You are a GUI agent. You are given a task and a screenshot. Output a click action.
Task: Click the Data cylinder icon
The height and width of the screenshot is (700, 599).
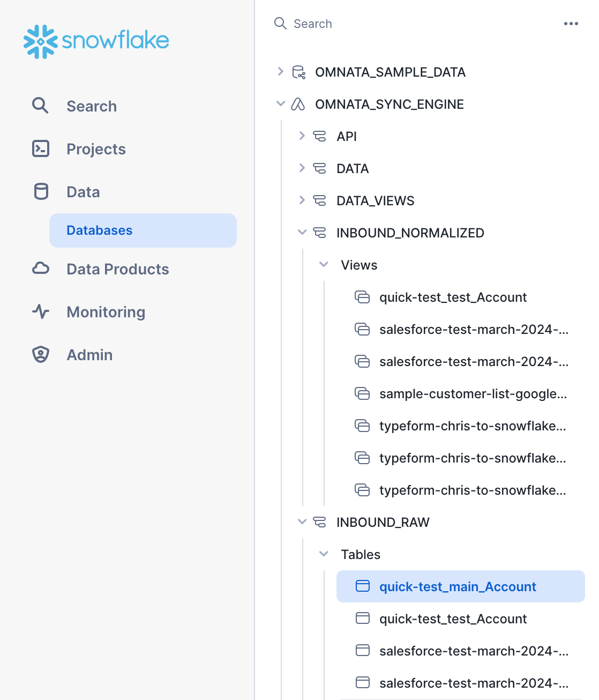click(41, 191)
